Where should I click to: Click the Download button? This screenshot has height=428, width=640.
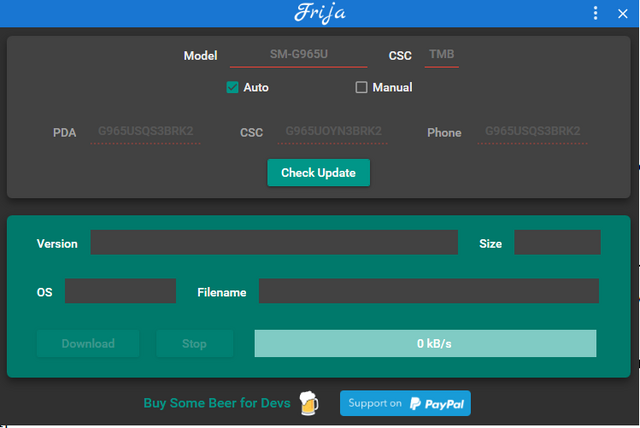click(88, 344)
